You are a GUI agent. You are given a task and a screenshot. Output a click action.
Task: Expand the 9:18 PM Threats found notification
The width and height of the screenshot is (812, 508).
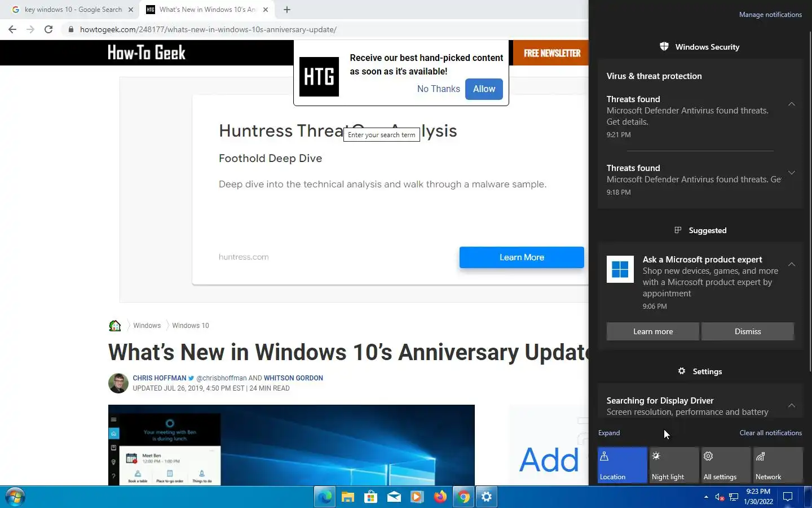click(x=792, y=173)
